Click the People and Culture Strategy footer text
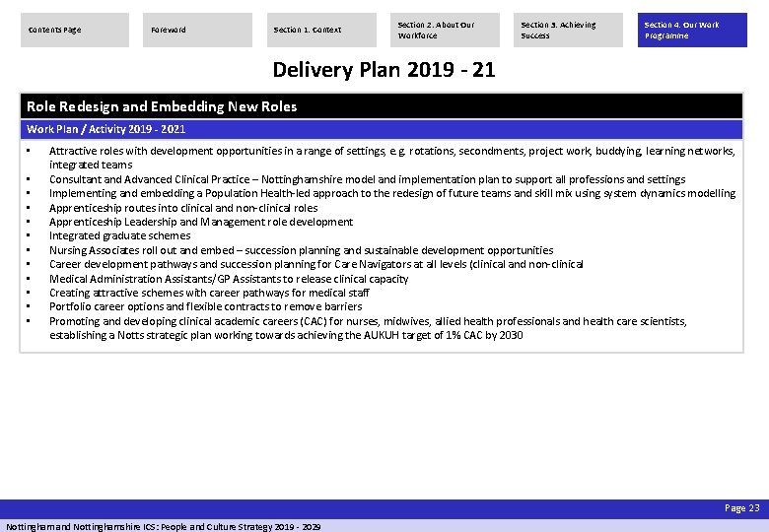 (164, 527)
